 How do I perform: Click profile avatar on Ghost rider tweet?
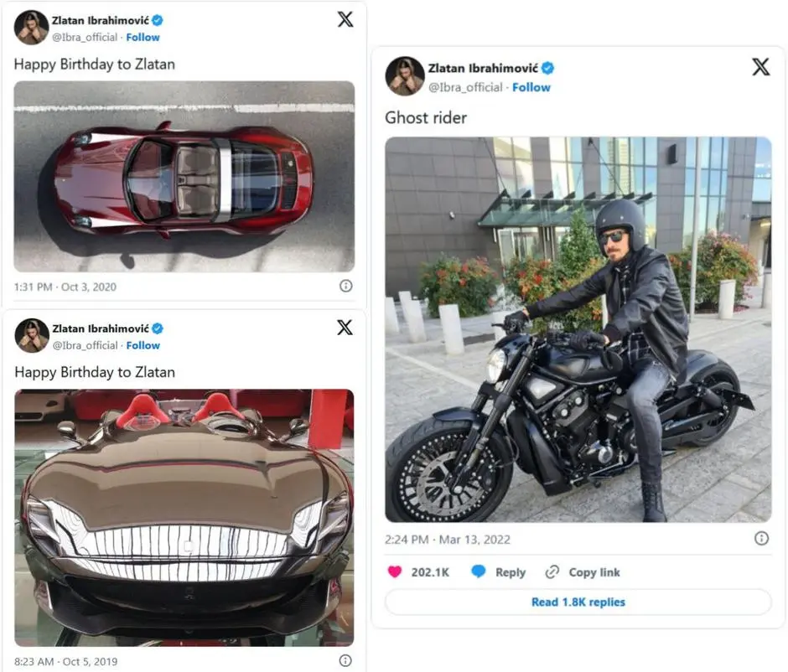click(x=404, y=76)
